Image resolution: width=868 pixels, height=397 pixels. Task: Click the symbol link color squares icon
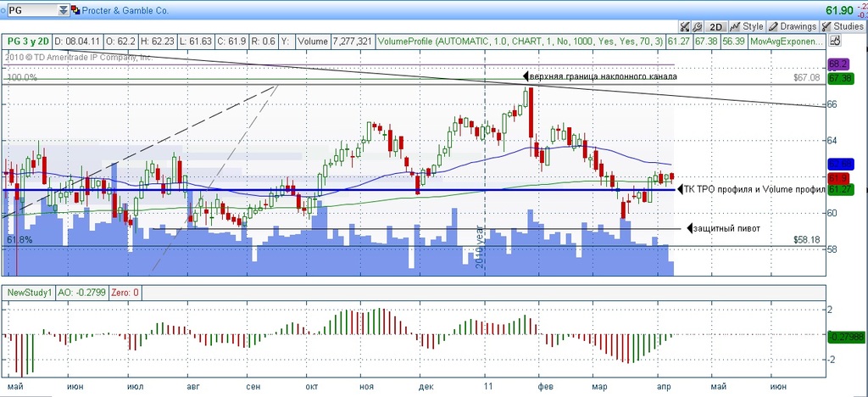75,10
